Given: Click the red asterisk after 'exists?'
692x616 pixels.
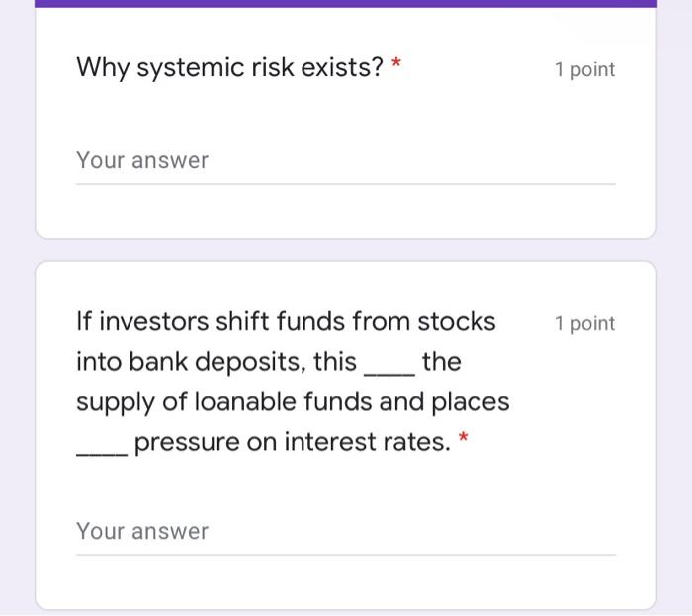Looking at the screenshot, I should pos(396,62).
